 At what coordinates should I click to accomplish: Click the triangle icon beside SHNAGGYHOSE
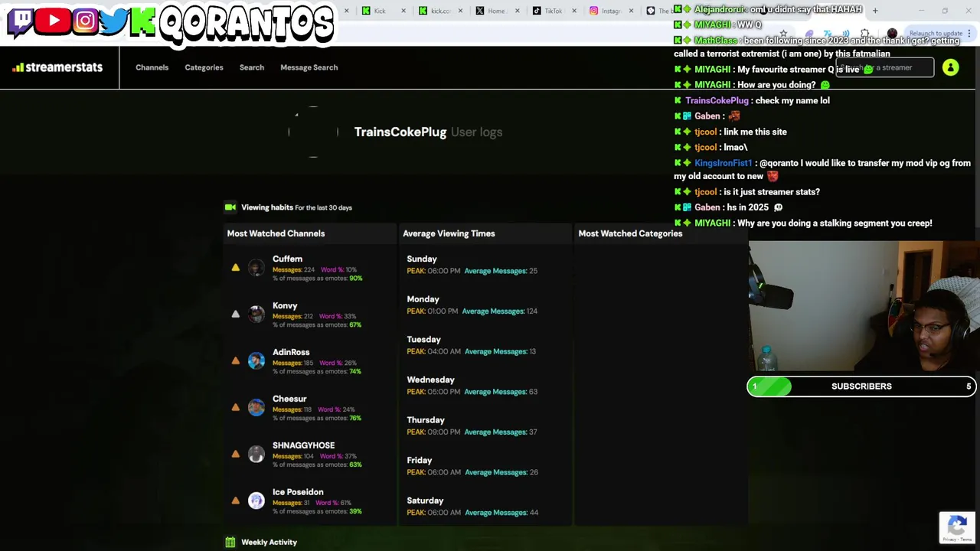point(236,454)
